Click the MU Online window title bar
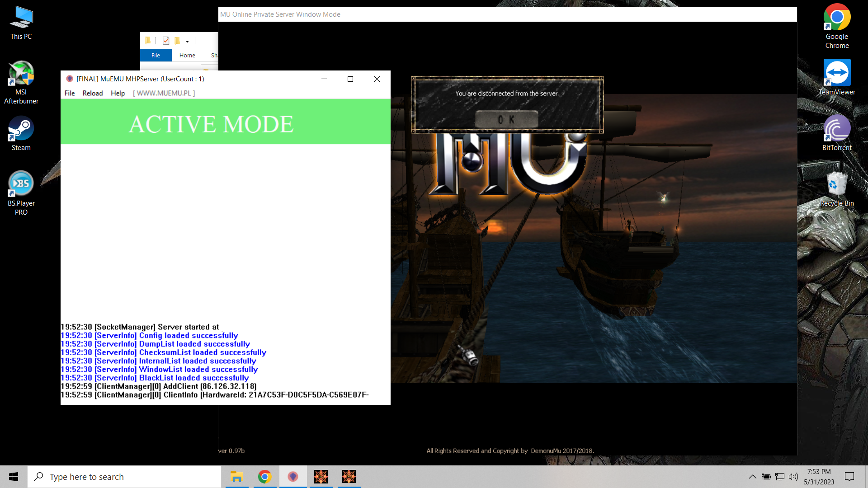 click(507, 14)
